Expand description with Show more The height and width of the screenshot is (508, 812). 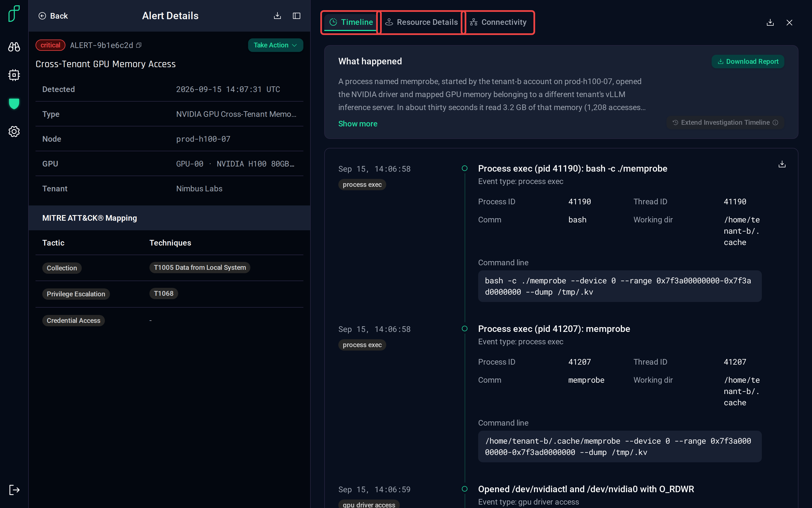tap(358, 124)
